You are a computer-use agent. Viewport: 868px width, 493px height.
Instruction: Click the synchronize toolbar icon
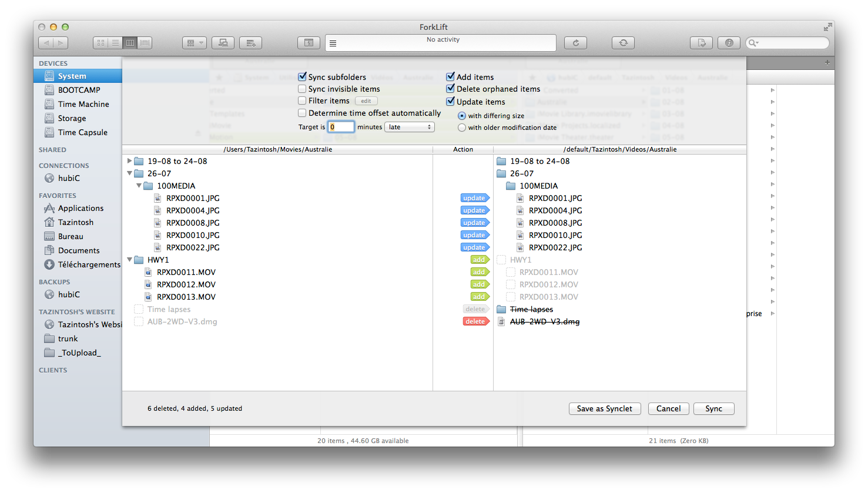pos(623,43)
